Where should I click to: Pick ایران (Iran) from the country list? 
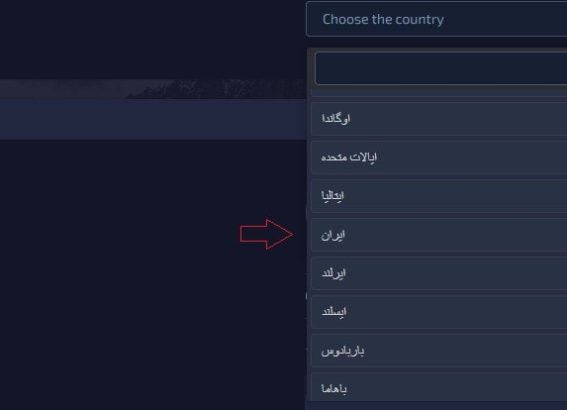point(439,235)
